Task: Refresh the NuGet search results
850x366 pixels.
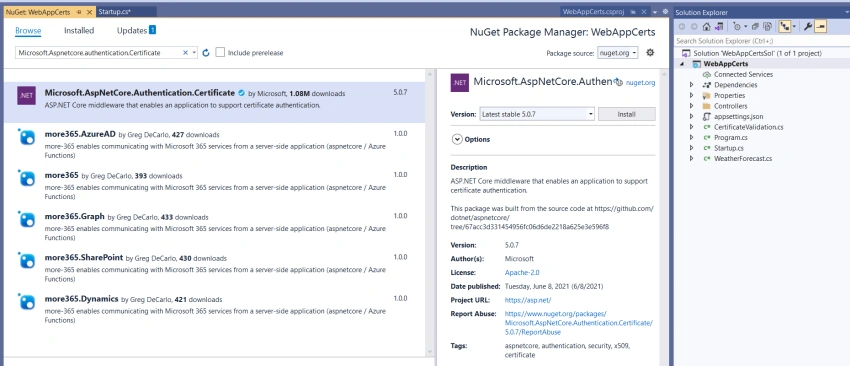Action: (206, 53)
